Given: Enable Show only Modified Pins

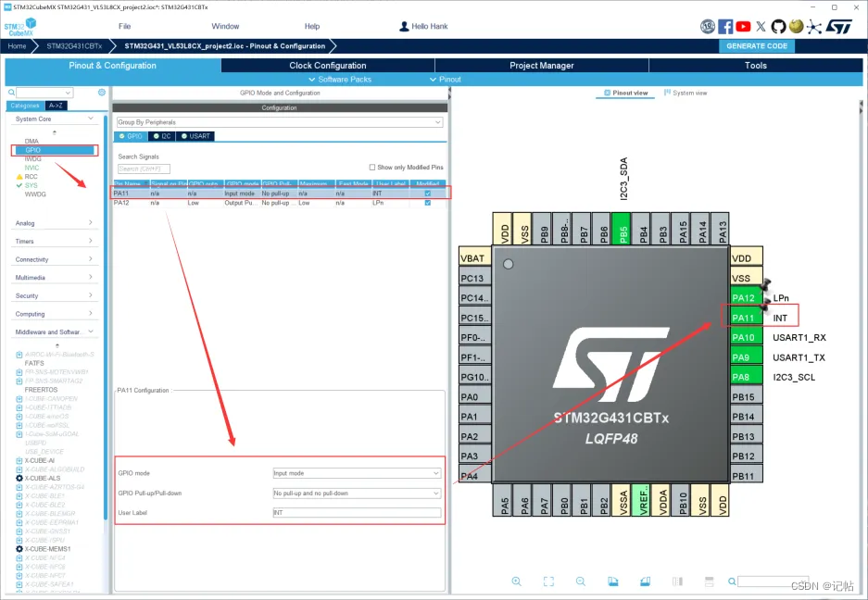Looking at the screenshot, I should point(372,168).
